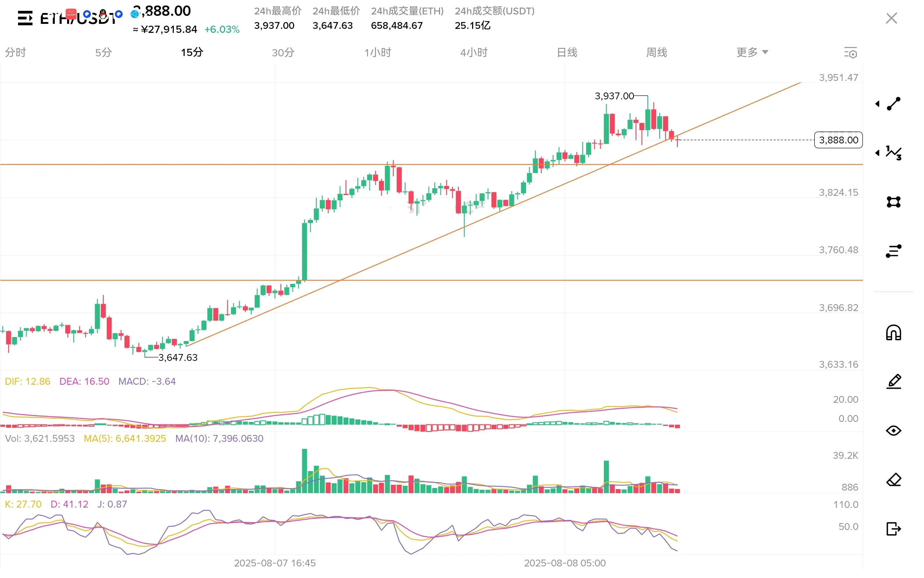This screenshot has height=578, width=924.
Task: Click the 24h最低价 value 3,647.63
Action: [x=332, y=26]
